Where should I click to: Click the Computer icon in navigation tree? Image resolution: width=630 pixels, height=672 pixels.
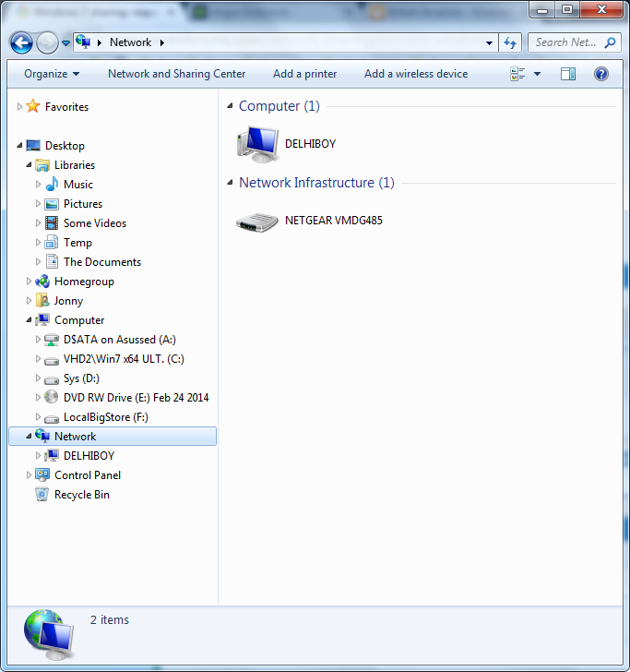click(42, 320)
